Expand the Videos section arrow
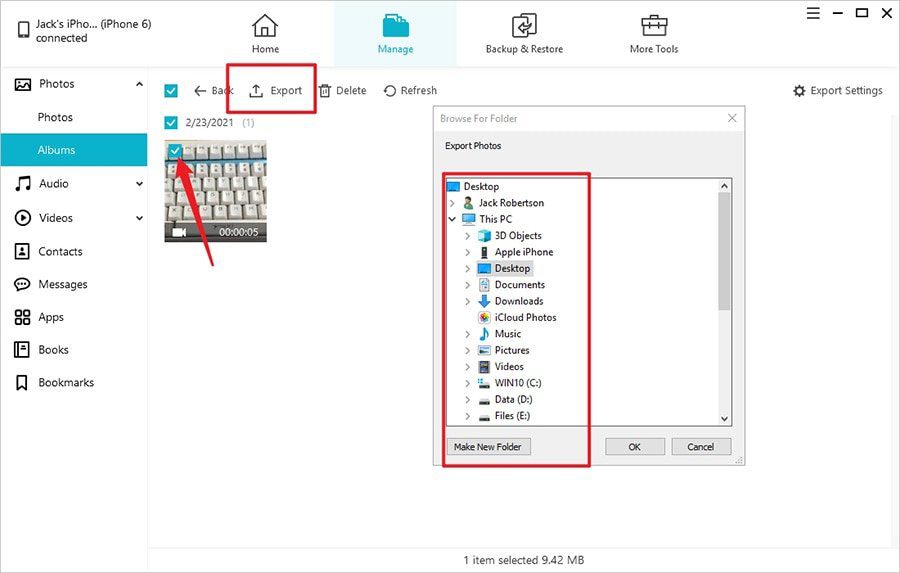 click(x=139, y=218)
